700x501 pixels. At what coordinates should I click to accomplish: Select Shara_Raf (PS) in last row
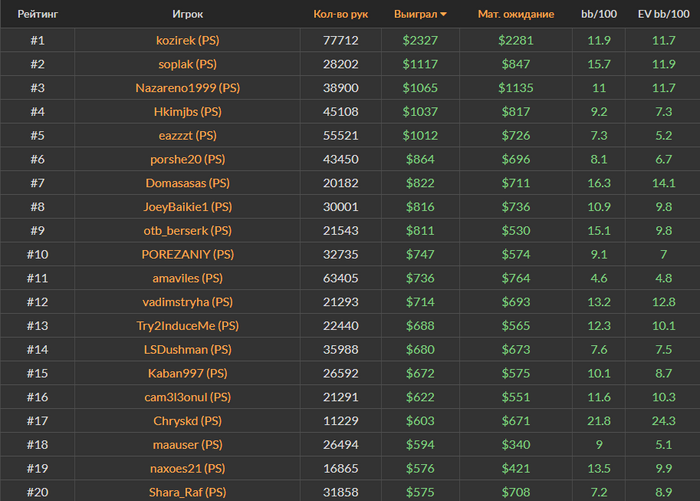tap(187, 492)
